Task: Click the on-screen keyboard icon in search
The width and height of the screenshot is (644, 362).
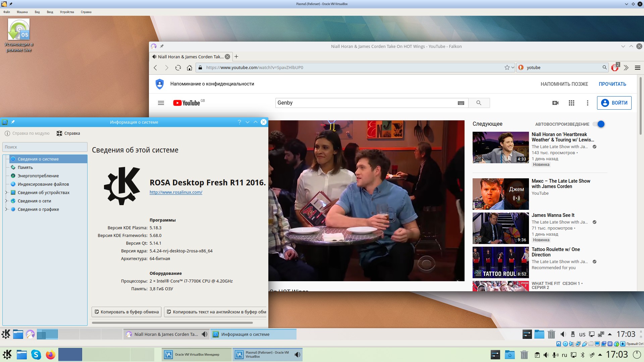Action: pyautogui.click(x=461, y=103)
